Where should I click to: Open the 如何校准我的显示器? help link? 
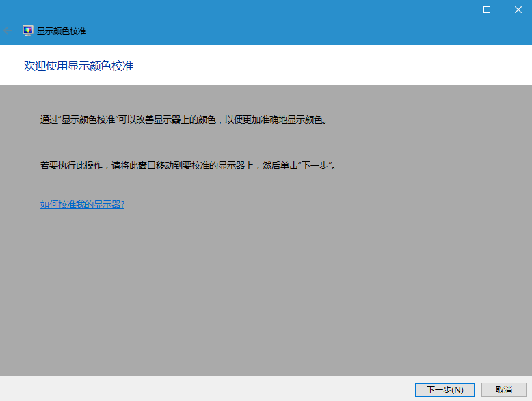[82, 204]
